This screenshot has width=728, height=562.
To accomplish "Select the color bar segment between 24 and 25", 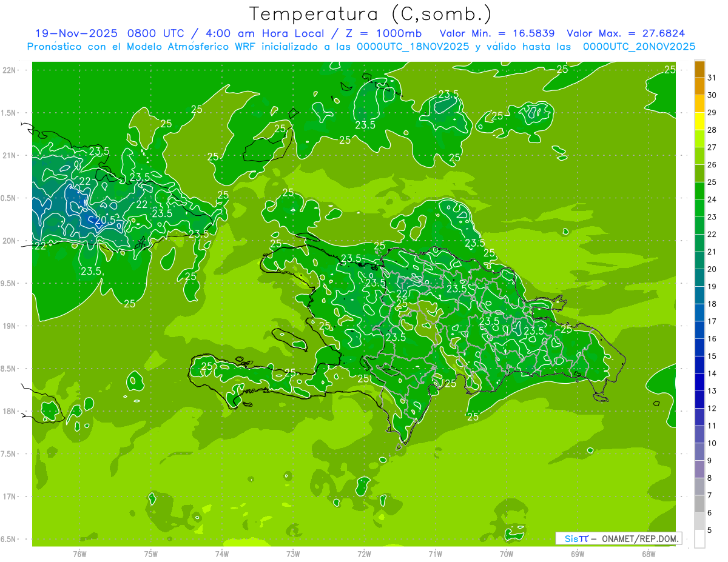I will (x=699, y=191).
